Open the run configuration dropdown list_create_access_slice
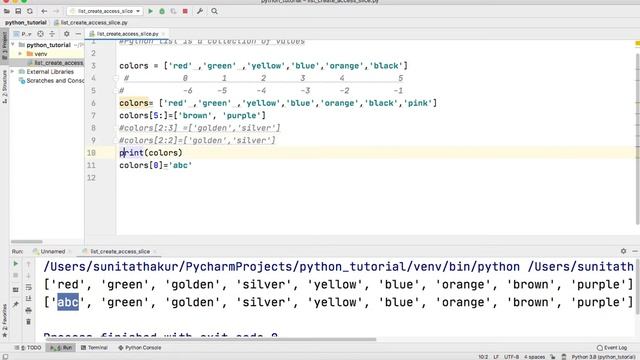 pyautogui.click(x=104, y=11)
